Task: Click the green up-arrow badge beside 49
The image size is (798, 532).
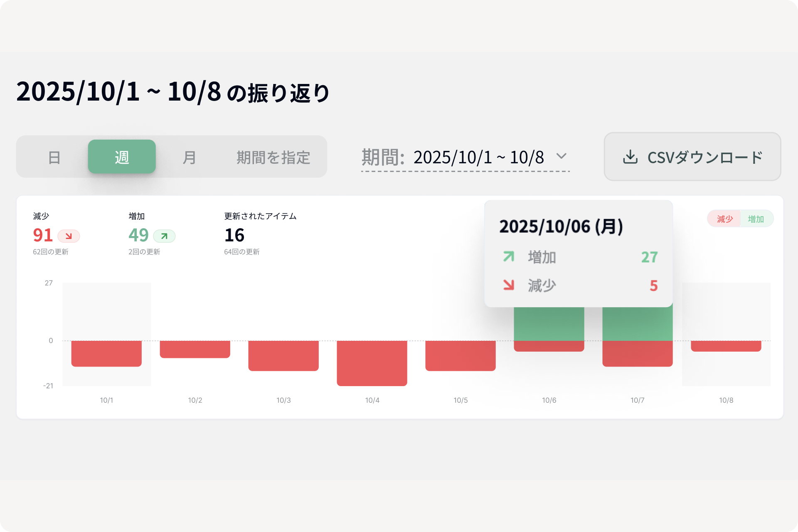Action: 164,236
